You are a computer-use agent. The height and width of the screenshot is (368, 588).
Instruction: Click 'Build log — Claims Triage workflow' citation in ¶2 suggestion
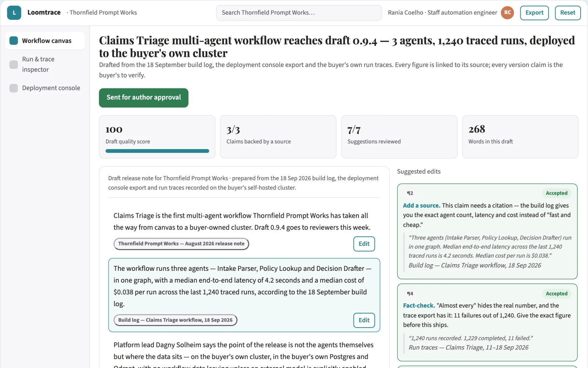click(x=475, y=265)
